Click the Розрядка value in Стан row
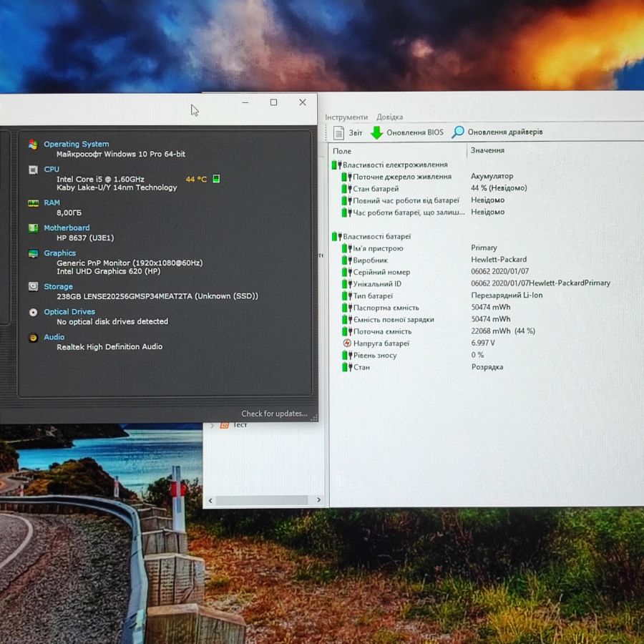 point(487,367)
